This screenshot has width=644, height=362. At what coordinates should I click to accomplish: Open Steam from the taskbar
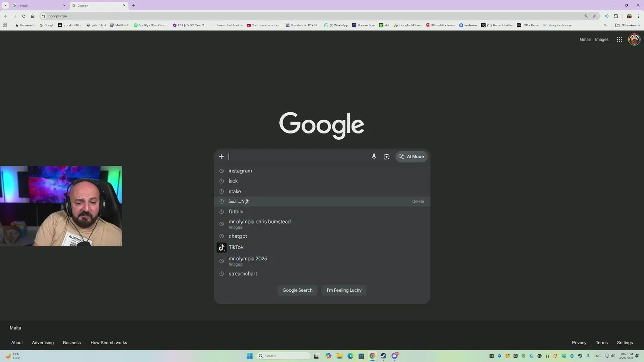click(x=383, y=356)
